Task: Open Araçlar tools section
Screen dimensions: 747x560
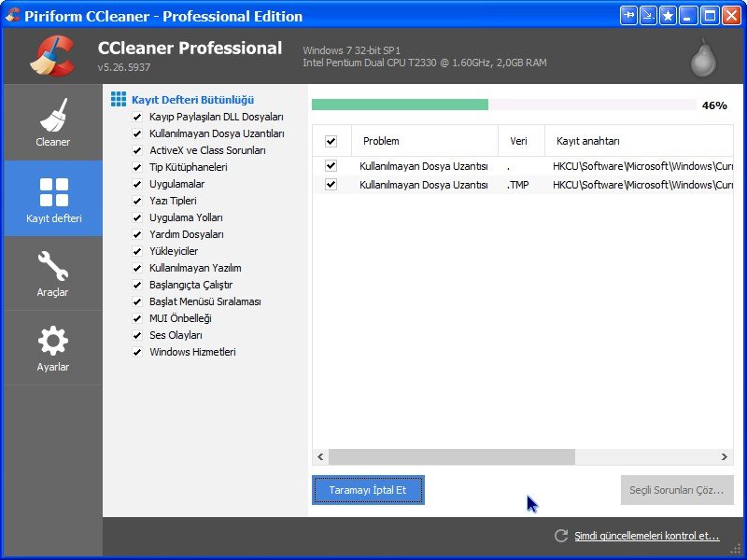Action: coord(53,273)
